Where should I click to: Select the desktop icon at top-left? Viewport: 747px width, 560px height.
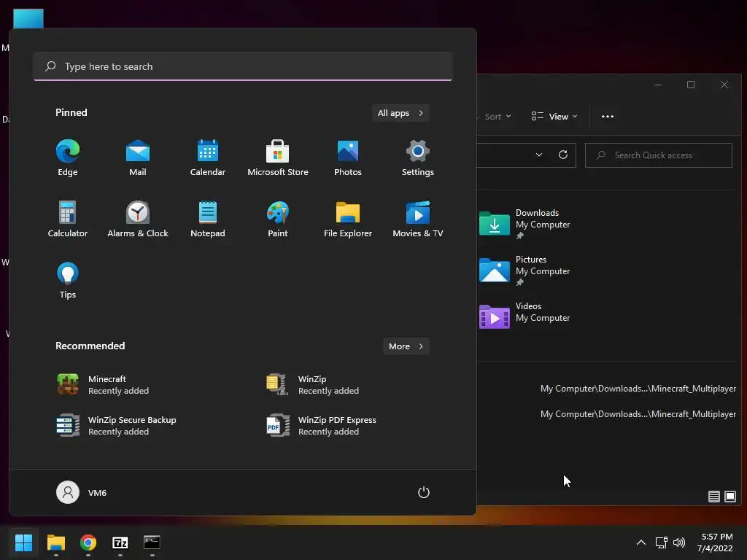[x=28, y=19]
